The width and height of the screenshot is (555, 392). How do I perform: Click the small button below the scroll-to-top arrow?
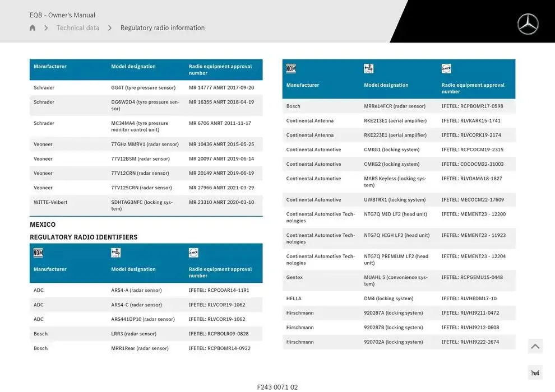pyautogui.click(x=535, y=373)
